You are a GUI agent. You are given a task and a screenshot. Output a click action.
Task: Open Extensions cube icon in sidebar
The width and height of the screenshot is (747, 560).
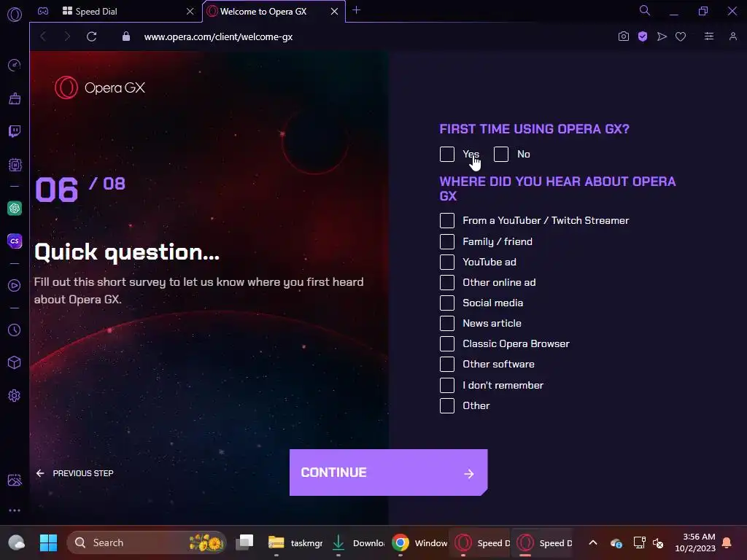pyautogui.click(x=15, y=363)
